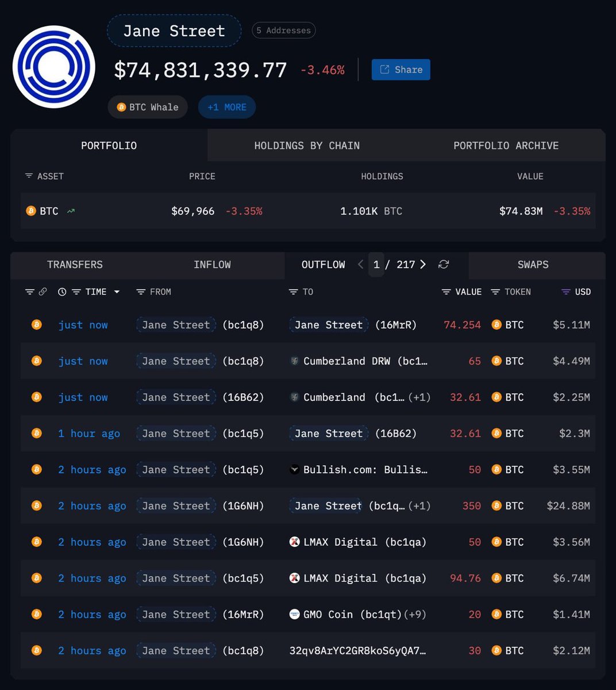
Task: Click Jane Street (16MrR) sender in GMO row
Action: point(200,615)
